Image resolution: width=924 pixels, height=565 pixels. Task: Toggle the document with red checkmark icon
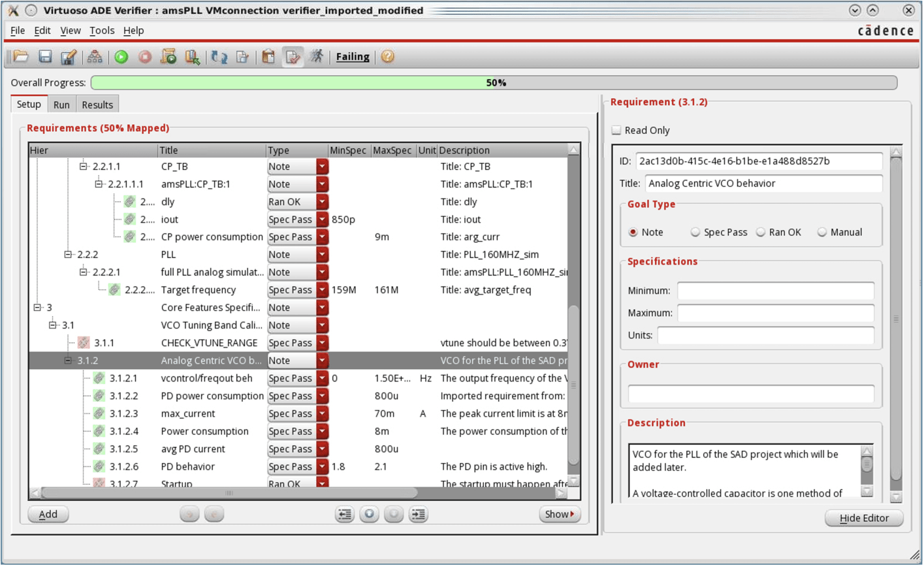pos(293,57)
